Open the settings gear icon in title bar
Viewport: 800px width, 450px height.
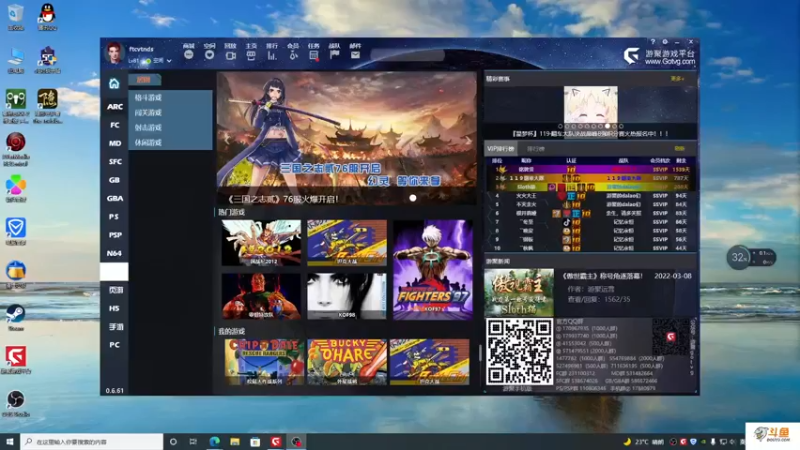click(x=665, y=42)
